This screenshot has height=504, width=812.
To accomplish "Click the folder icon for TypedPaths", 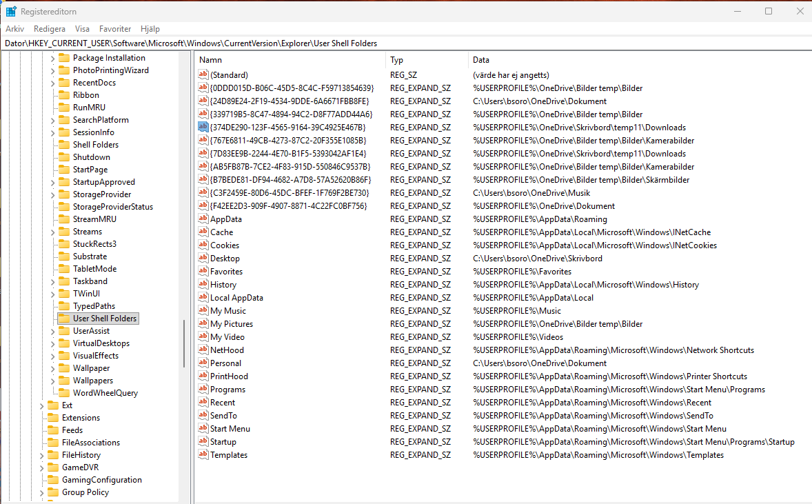I will (64, 305).
